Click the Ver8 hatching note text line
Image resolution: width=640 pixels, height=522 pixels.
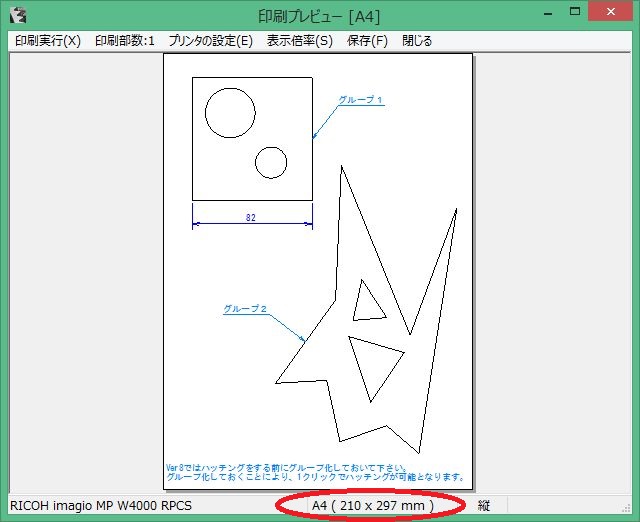point(287,468)
